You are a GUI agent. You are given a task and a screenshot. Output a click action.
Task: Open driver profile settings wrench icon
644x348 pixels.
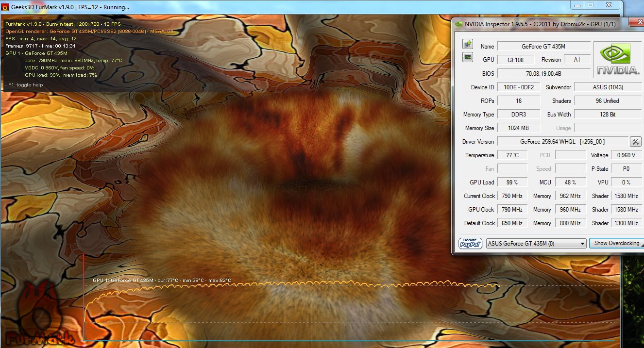tap(636, 142)
